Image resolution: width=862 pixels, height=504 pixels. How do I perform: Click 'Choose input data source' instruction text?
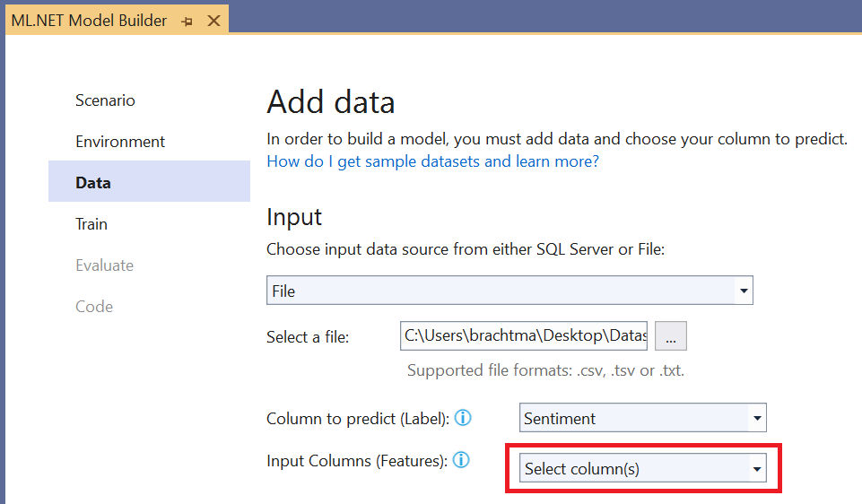[466, 249]
